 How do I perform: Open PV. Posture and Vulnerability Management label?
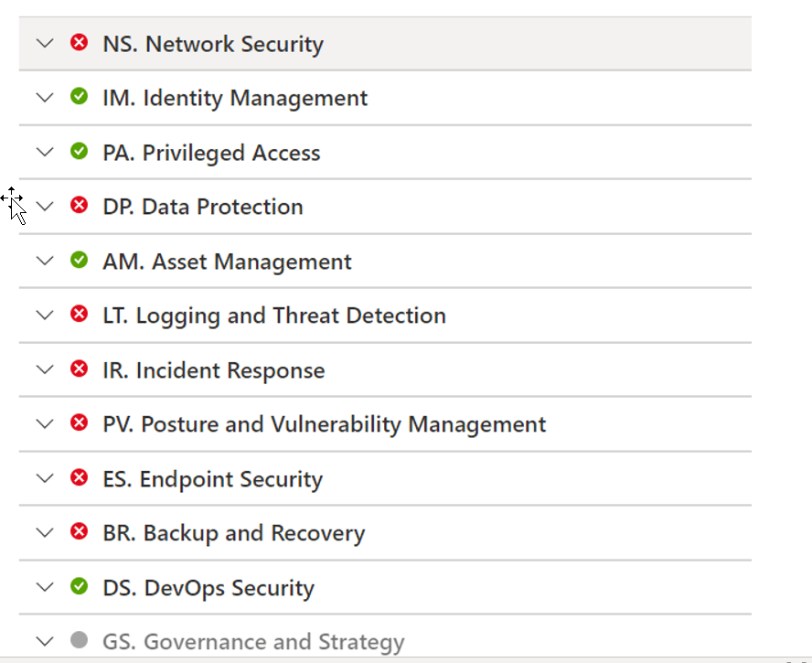click(324, 424)
